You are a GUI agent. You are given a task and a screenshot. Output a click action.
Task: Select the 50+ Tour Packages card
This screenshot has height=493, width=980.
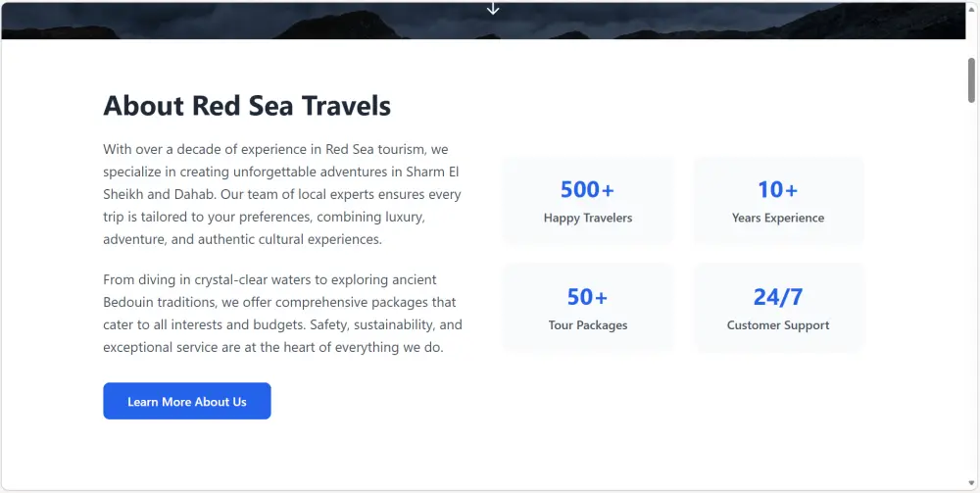pos(587,308)
